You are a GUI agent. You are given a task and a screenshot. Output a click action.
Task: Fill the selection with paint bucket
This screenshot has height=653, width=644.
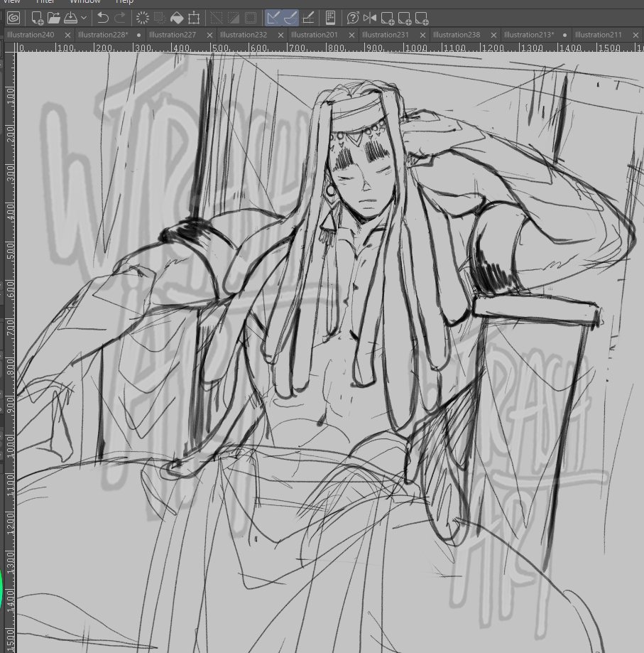coord(178,18)
